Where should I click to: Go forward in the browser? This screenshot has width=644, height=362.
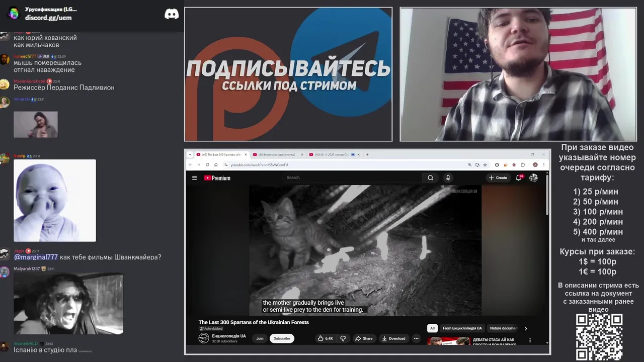click(x=199, y=164)
